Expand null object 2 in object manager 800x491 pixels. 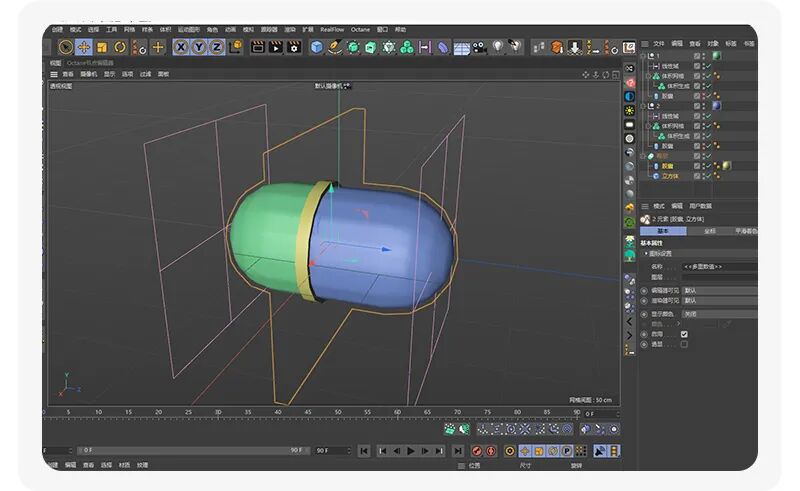coord(643,106)
